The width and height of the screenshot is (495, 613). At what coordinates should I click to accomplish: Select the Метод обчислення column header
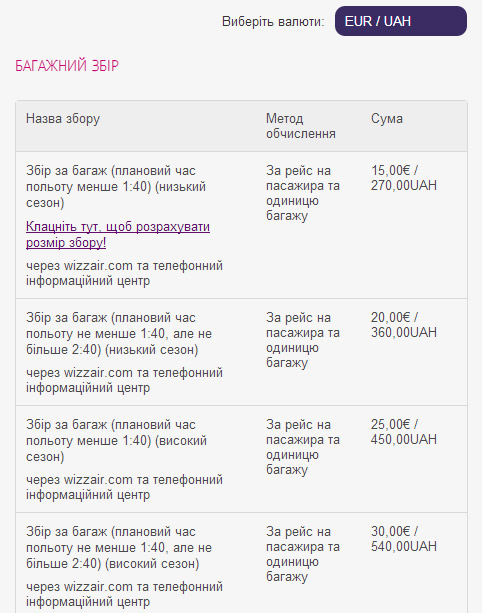point(301,126)
